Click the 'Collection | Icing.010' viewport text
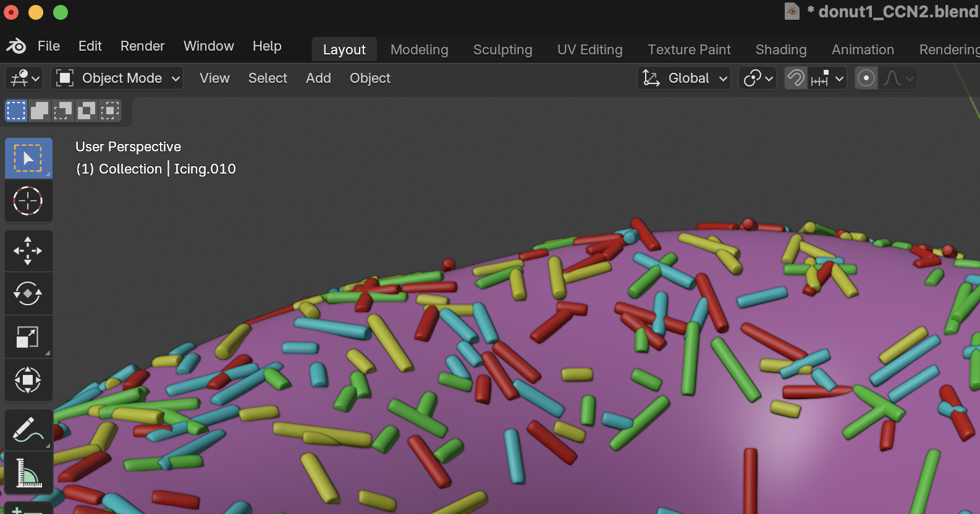The image size is (980, 514). click(x=167, y=169)
